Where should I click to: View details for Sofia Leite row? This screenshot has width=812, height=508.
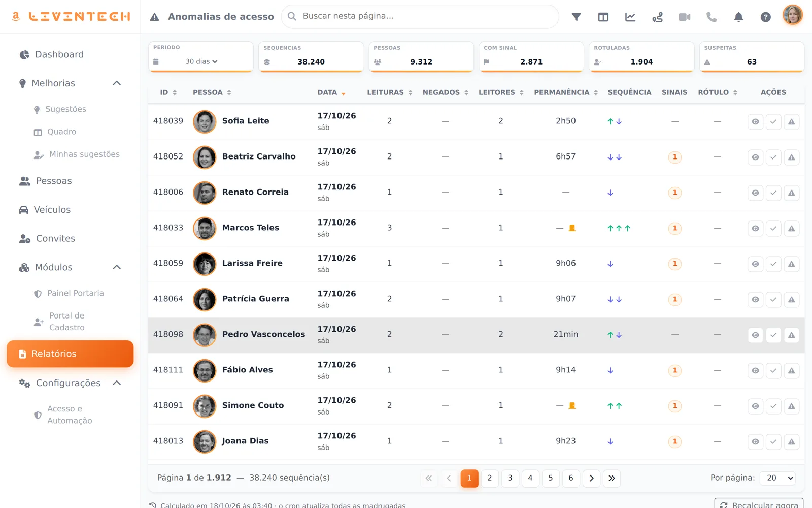point(755,121)
